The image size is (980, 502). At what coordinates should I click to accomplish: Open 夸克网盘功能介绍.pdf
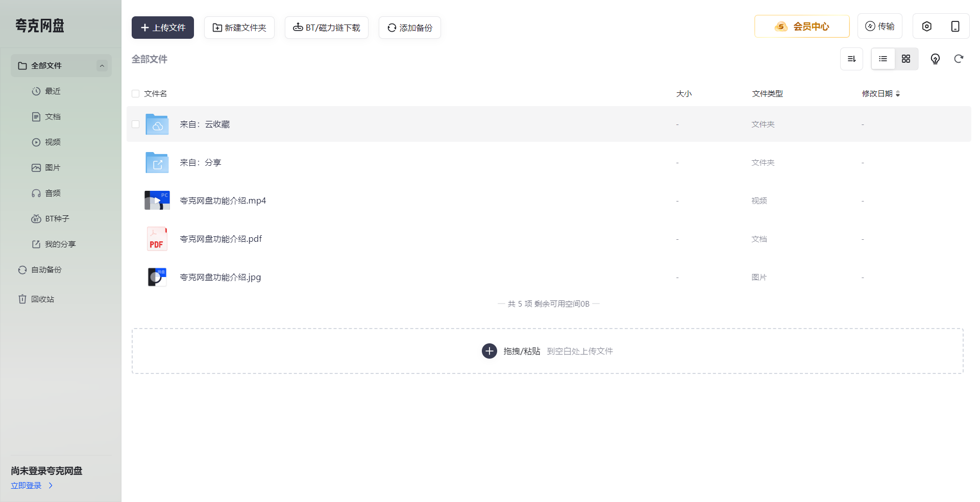[220, 239]
